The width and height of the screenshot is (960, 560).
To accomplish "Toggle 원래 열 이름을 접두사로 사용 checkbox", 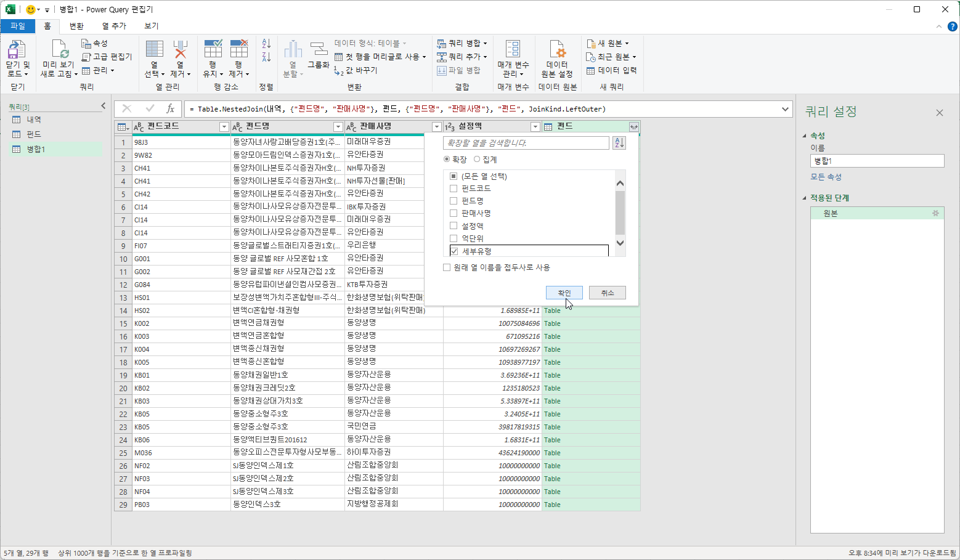I will (447, 267).
